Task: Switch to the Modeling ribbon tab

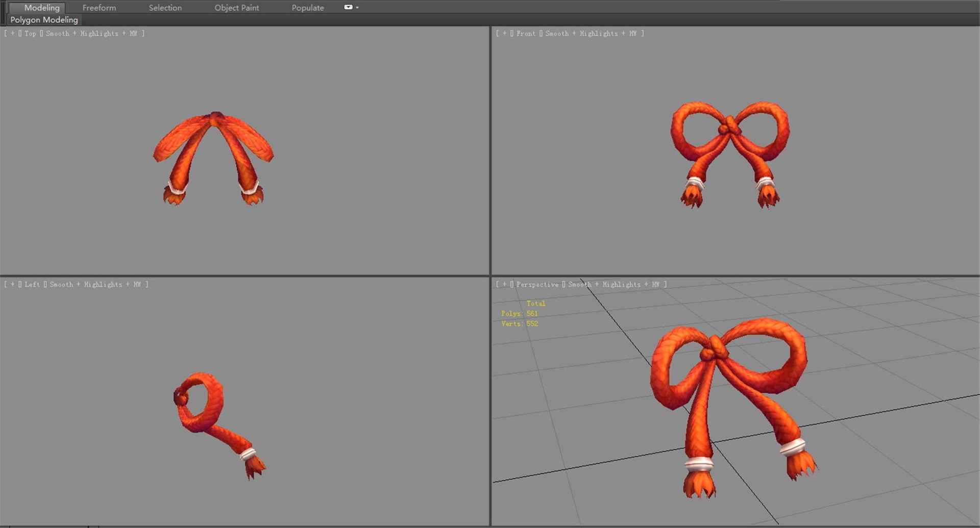Action: coord(42,8)
